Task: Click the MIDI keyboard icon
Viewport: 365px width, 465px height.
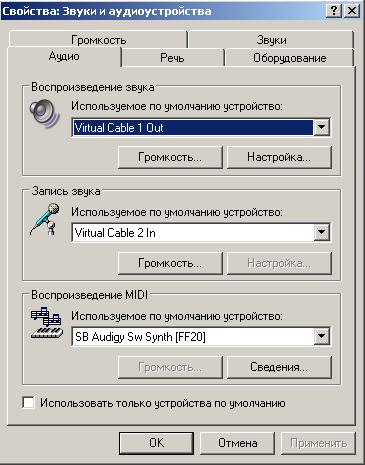Action: (x=47, y=323)
